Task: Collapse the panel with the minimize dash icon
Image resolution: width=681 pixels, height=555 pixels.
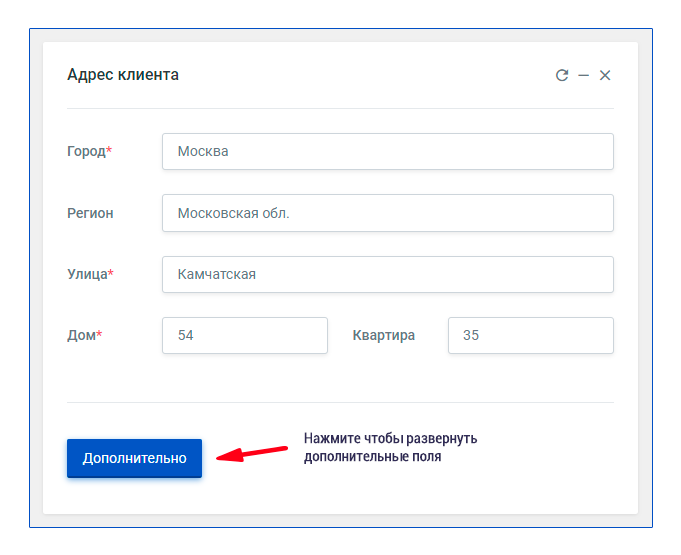Action: [583, 76]
